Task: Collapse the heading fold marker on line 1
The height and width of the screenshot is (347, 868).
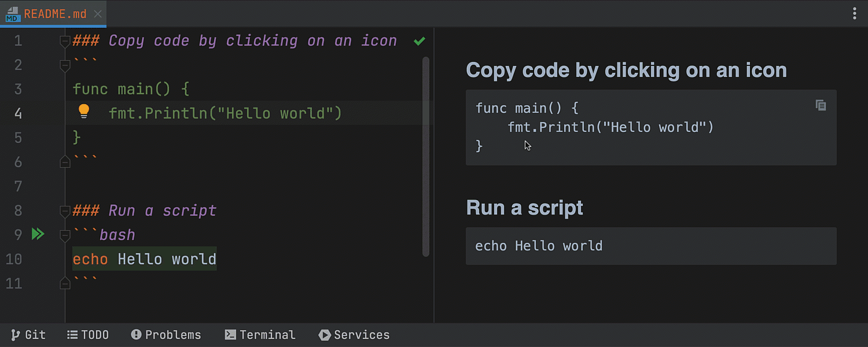Action: pos(65,41)
